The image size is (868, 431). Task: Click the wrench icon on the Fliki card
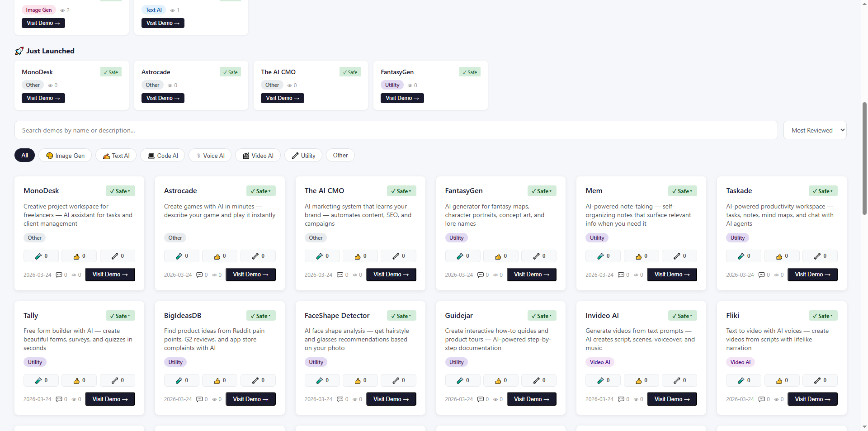tap(817, 381)
